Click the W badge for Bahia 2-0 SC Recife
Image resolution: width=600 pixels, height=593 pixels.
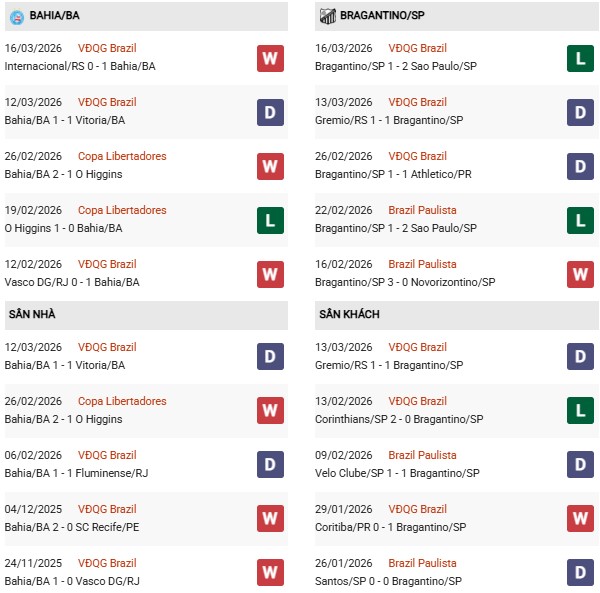click(x=270, y=519)
